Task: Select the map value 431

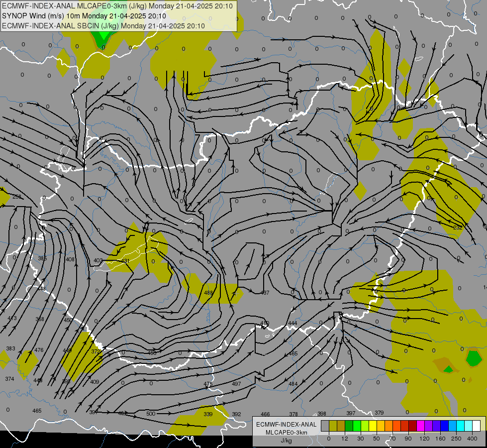Action: 125,260
